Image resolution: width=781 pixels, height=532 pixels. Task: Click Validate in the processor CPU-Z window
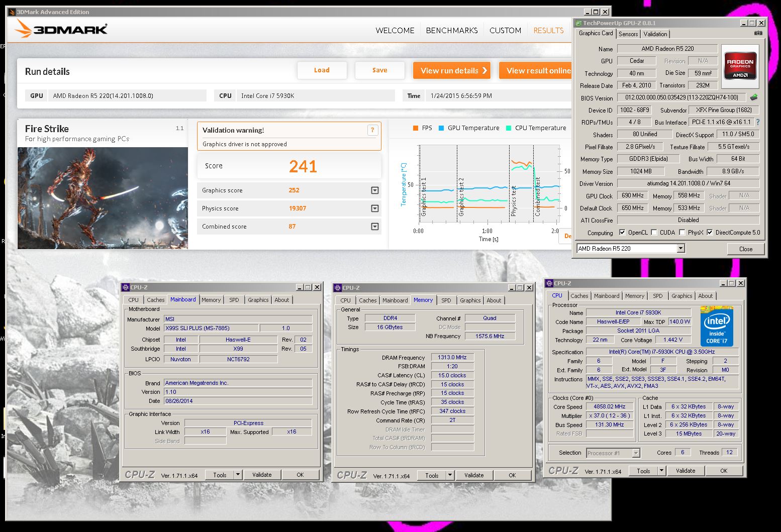(x=686, y=471)
